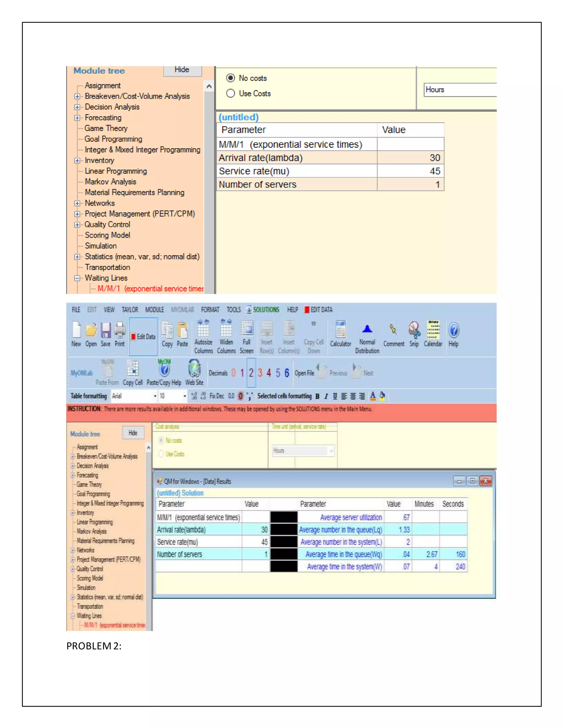Collapse the Waiting Lines tree node

(77, 278)
